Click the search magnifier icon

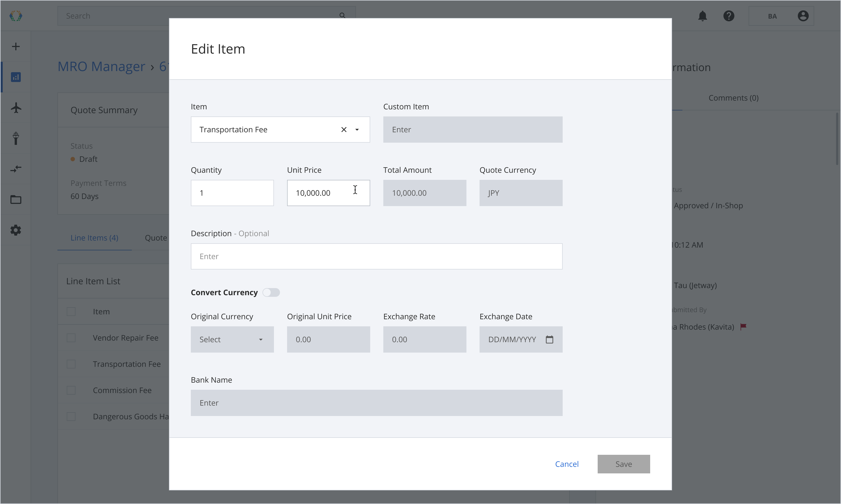(342, 16)
